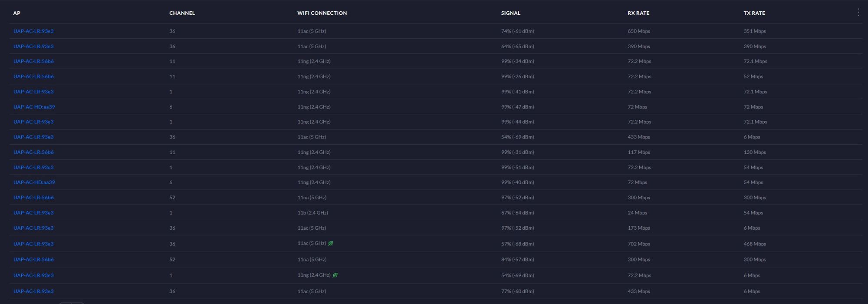
Task: Open UAP-AC-LR:93e3 link with 702 Mbps RX rate
Action: (33, 244)
